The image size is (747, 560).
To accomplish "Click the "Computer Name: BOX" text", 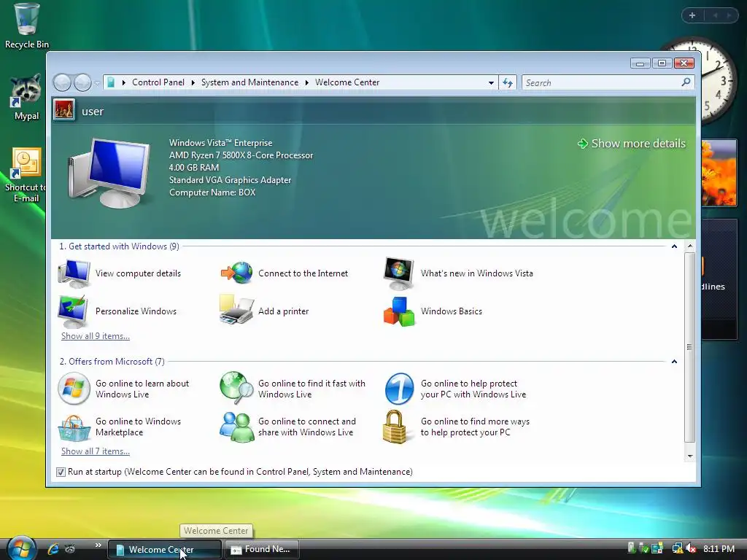I will tap(212, 192).
